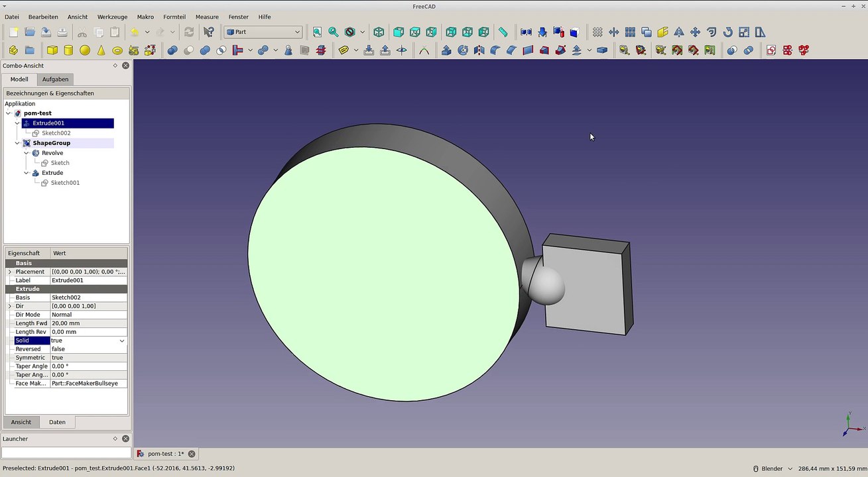Select the Extrude tool icon

point(446,50)
